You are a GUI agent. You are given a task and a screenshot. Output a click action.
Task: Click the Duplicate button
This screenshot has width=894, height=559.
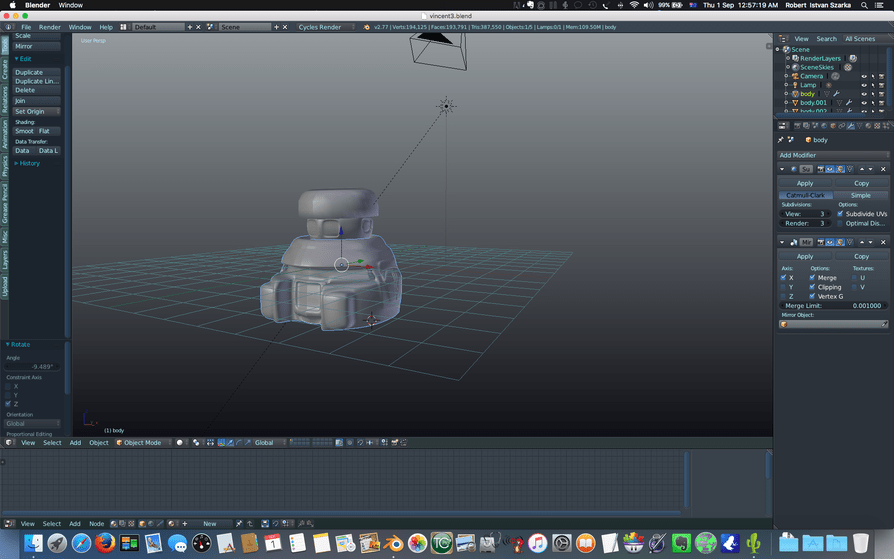(36, 72)
